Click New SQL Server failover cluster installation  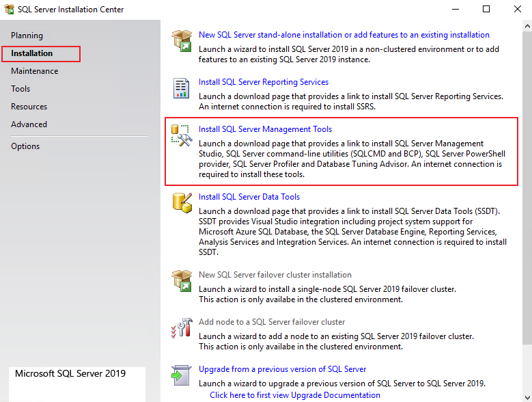click(x=275, y=274)
